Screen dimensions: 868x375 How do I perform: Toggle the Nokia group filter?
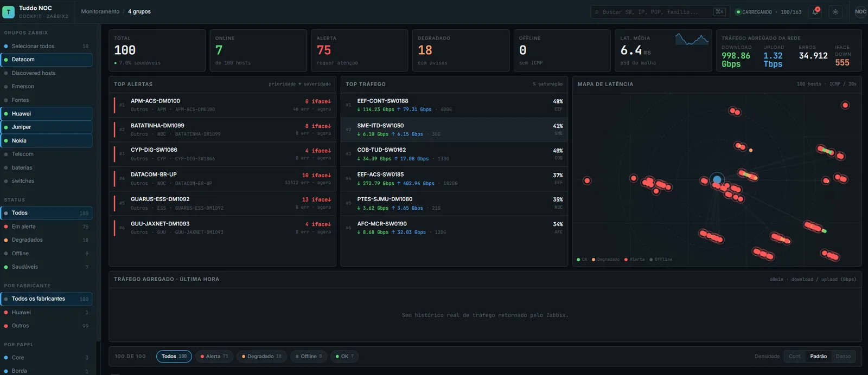tap(47, 140)
